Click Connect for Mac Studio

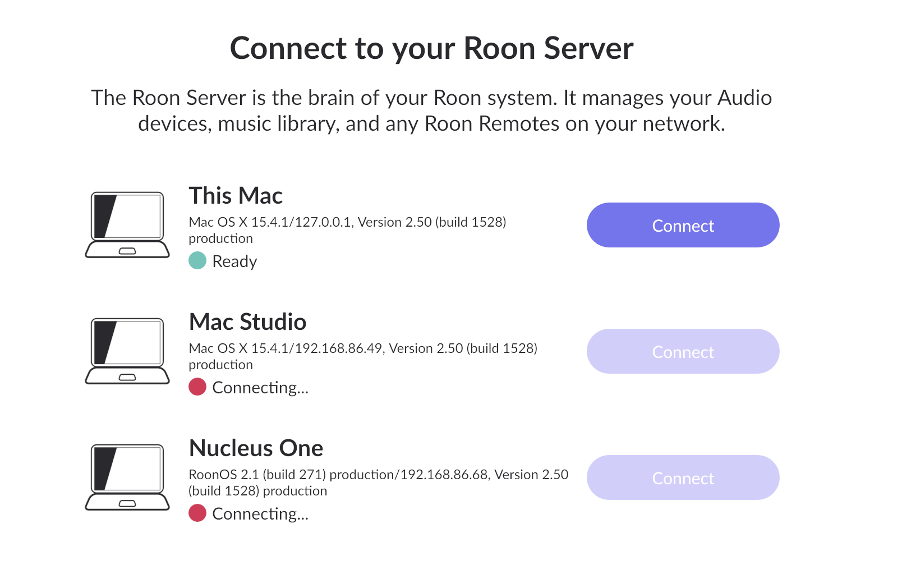pos(683,351)
